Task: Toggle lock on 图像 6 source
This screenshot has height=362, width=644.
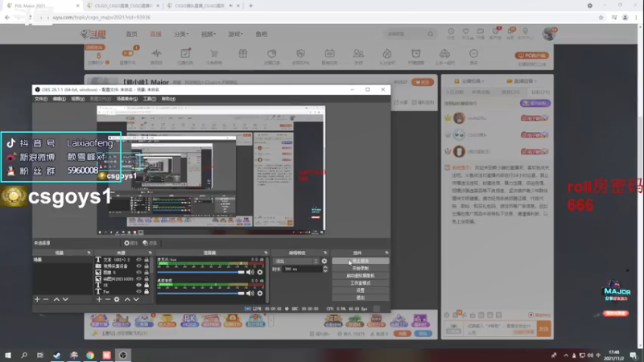Action: click(147, 272)
